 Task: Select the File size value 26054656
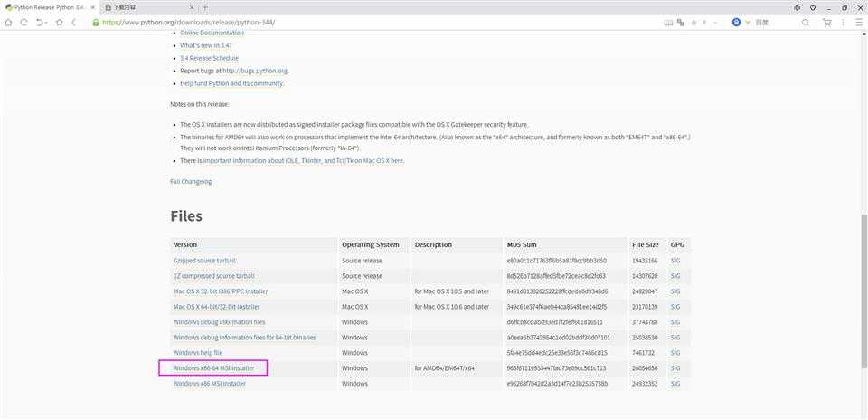645,368
